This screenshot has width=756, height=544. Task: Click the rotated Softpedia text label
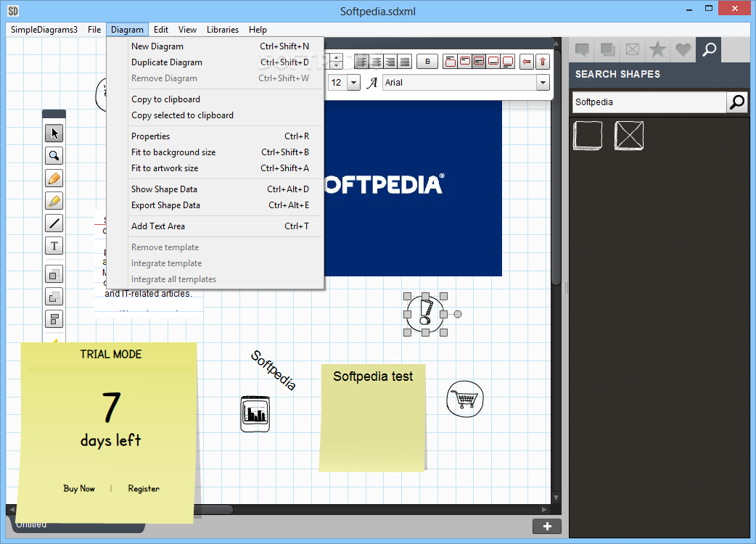273,370
